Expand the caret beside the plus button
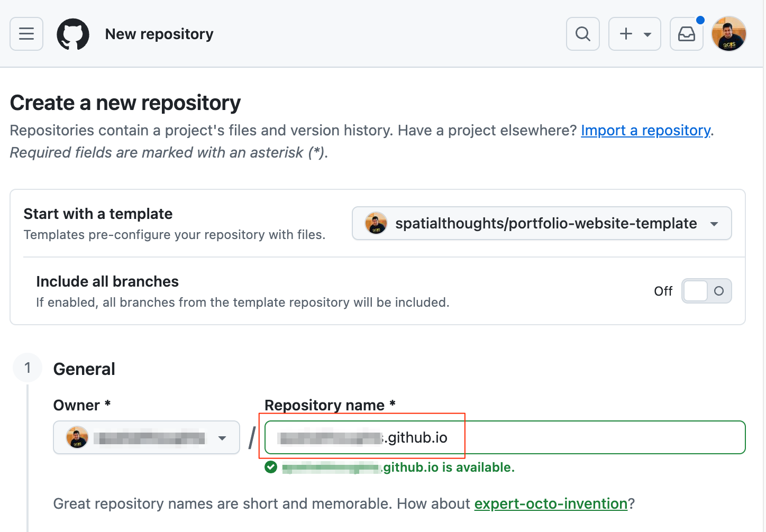 (647, 34)
